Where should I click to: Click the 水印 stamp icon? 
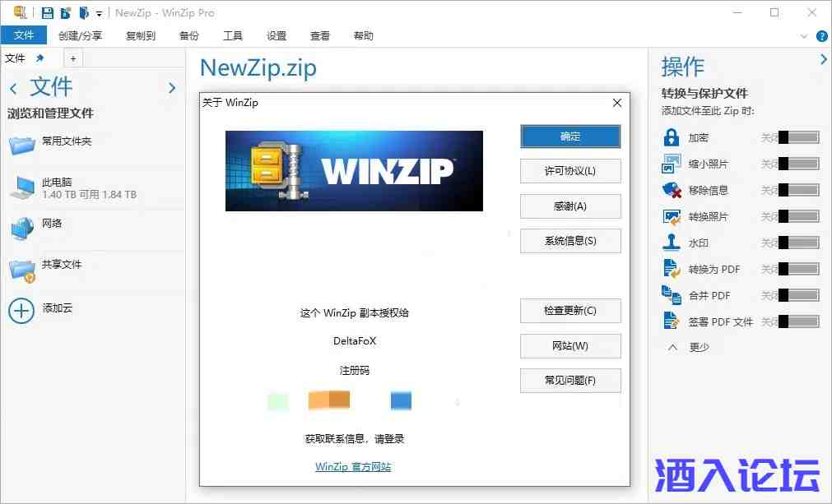[x=672, y=243]
